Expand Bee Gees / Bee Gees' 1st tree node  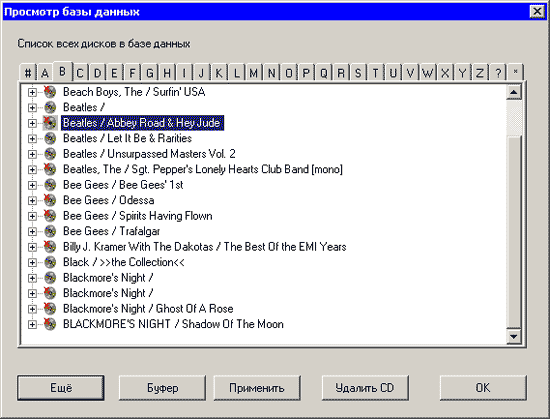[32, 185]
